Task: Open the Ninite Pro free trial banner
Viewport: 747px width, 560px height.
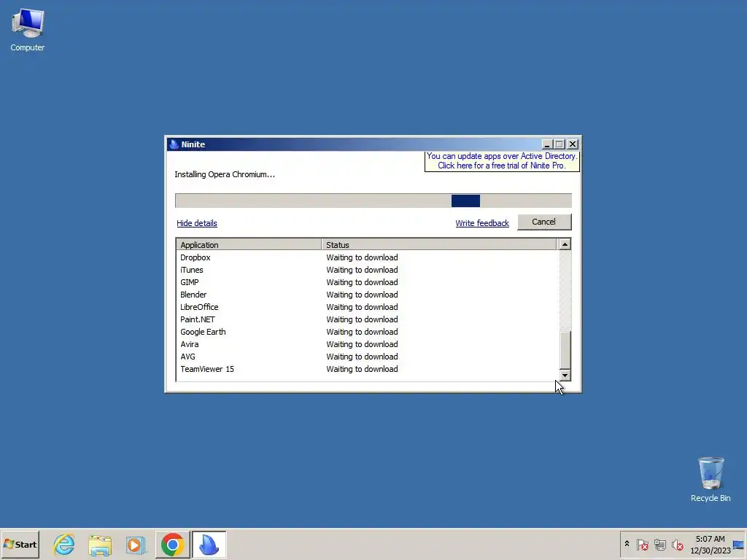Action: tap(502, 161)
